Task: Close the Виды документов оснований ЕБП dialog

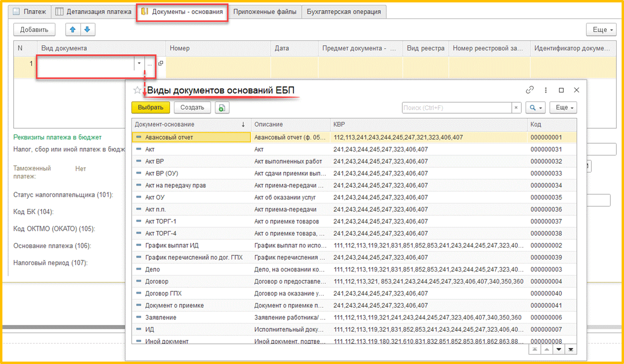Action: click(x=576, y=90)
